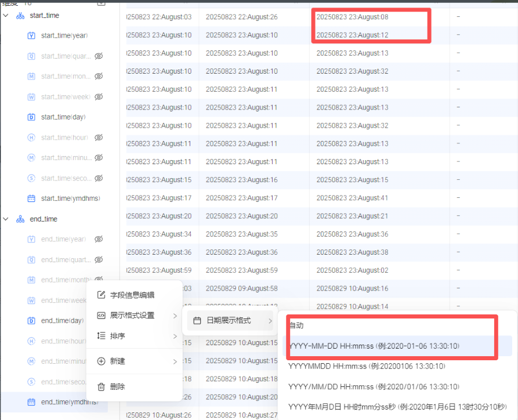This screenshot has width=518, height=420.
Task: Click the start_time(day) D field icon
Action: pos(31,117)
